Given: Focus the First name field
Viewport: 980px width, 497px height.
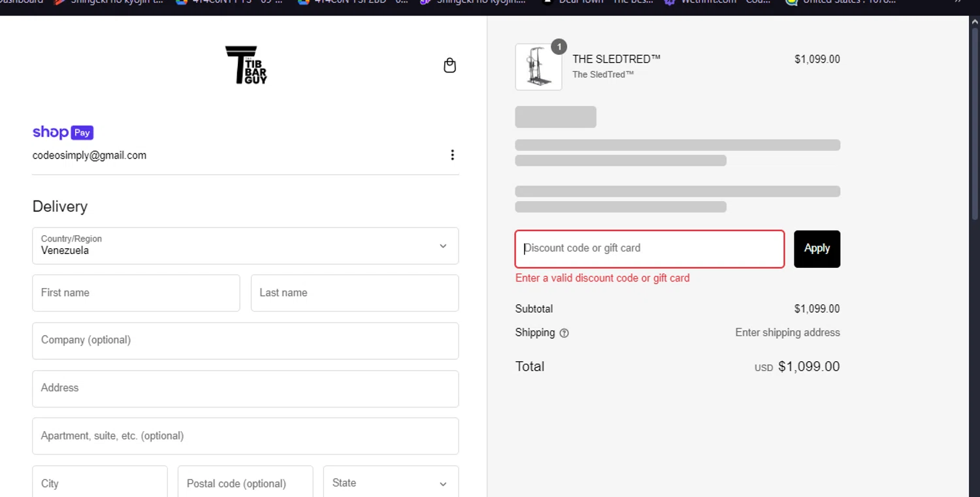Looking at the screenshot, I should (136, 293).
